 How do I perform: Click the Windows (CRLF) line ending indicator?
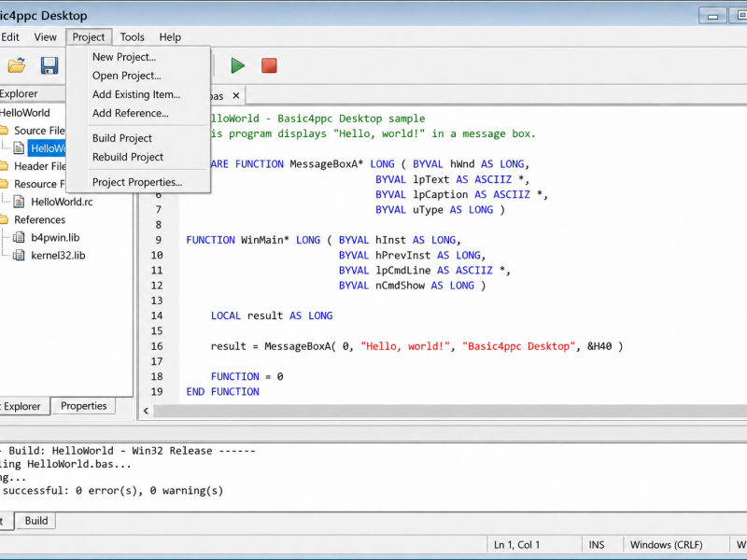[666, 545]
